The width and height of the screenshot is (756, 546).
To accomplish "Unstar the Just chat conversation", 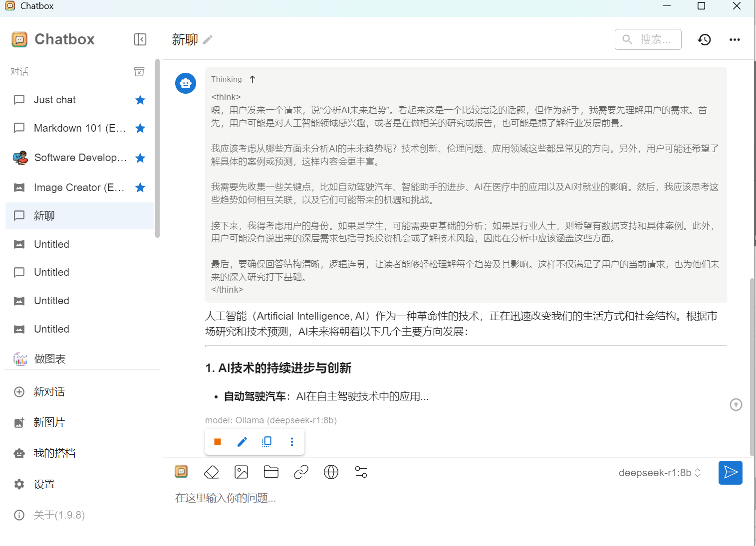I will 140,100.
